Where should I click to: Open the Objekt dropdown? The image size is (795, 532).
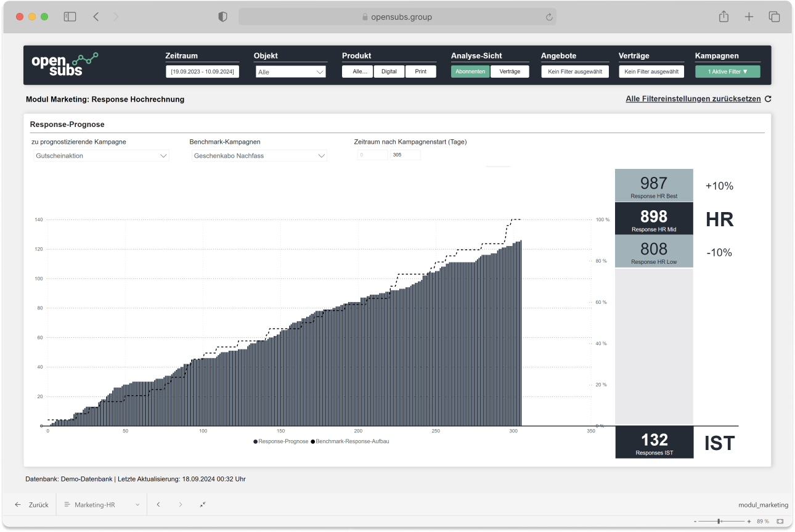pyautogui.click(x=290, y=72)
